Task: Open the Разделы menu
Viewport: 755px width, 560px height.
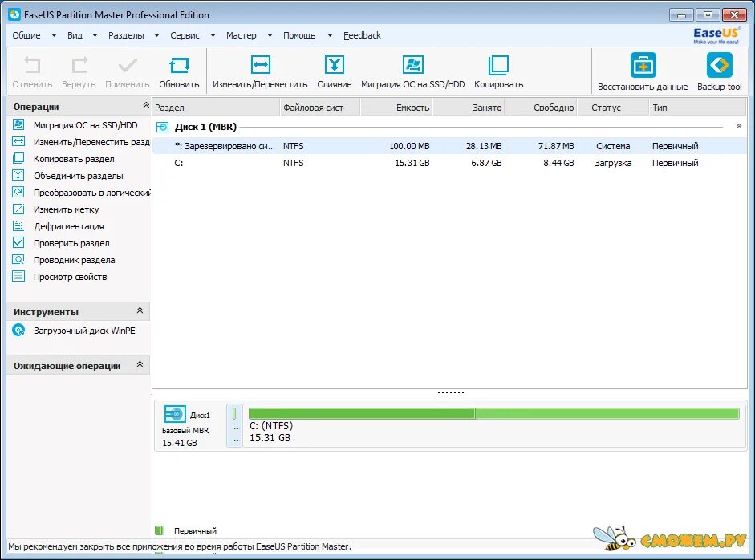Action: tap(126, 35)
